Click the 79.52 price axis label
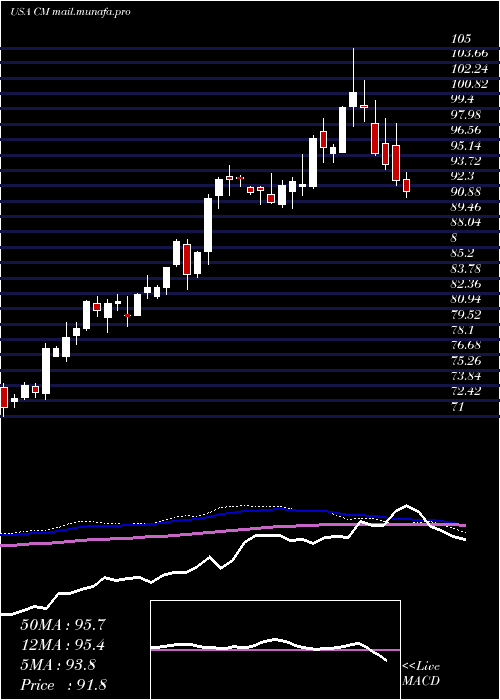 (466, 314)
